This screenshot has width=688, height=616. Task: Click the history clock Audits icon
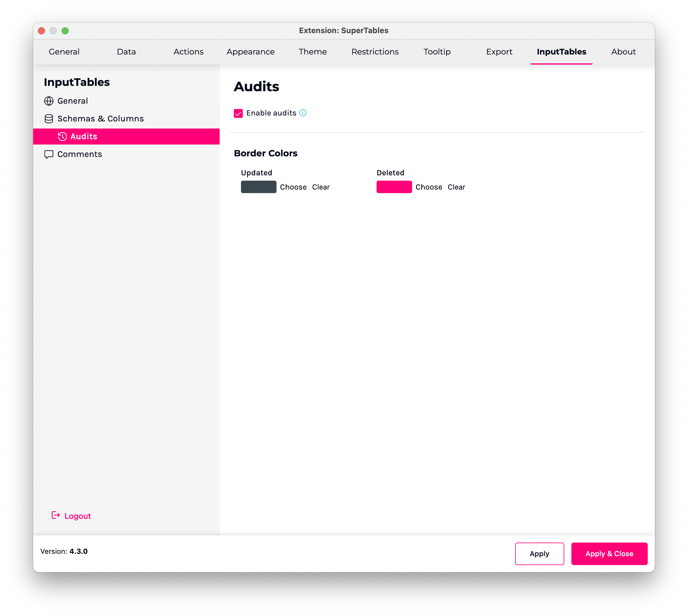(x=62, y=137)
